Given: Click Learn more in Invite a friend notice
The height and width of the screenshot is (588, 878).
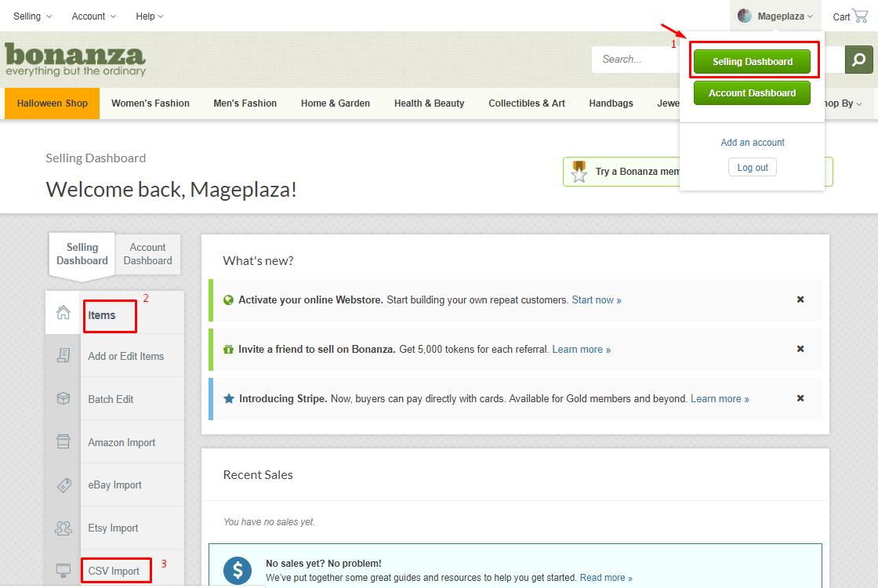Looking at the screenshot, I should click(x=581, y=350).
